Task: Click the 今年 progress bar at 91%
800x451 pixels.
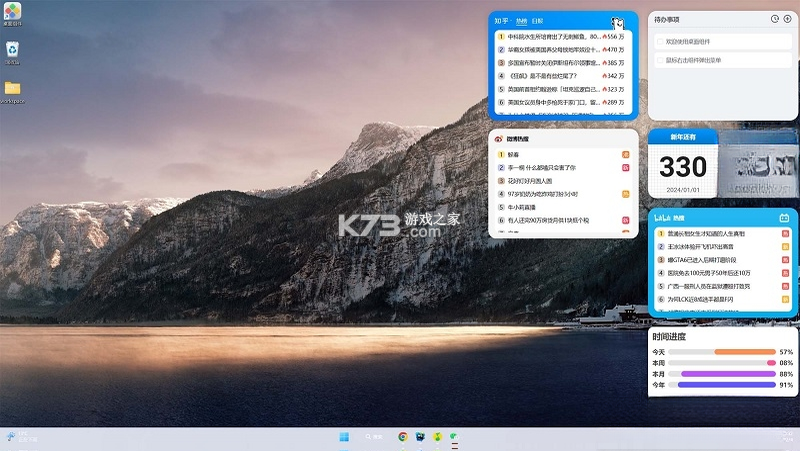Action: [722, 385]
